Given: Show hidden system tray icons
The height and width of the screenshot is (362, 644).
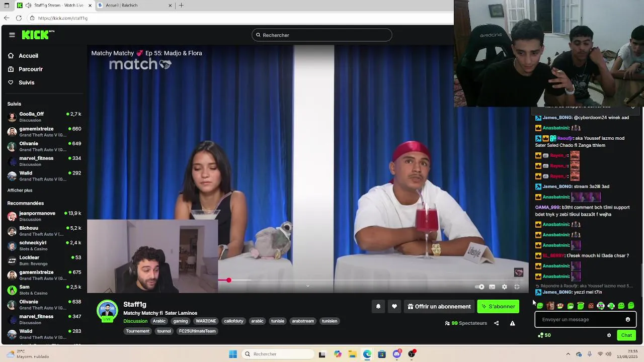Looking at the screenshot, I should coord(568,354).
